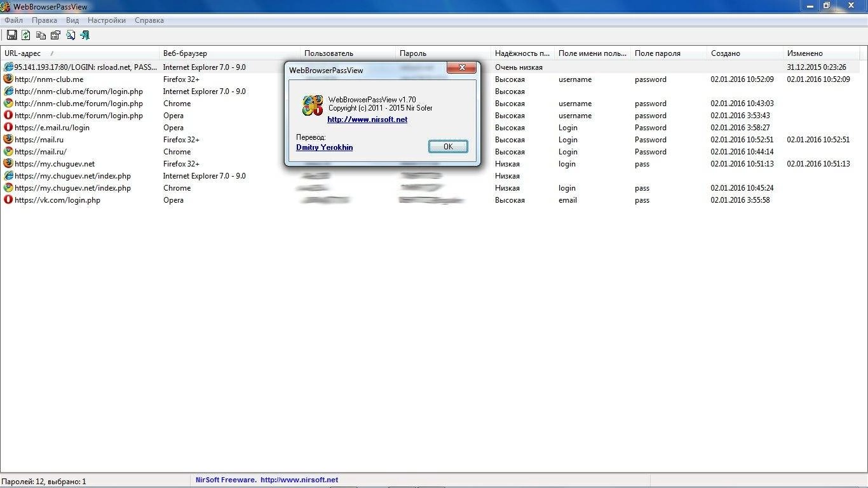Follow the Dmitry Yerokhin translator link
This screenshot has height=488, width=868.
point(325,147)
